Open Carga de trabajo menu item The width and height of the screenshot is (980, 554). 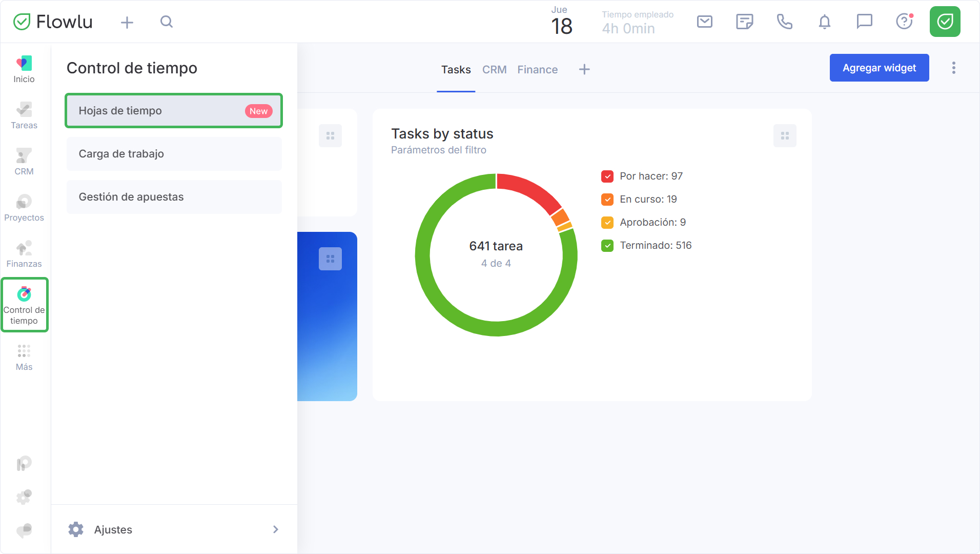pos(174,154)
